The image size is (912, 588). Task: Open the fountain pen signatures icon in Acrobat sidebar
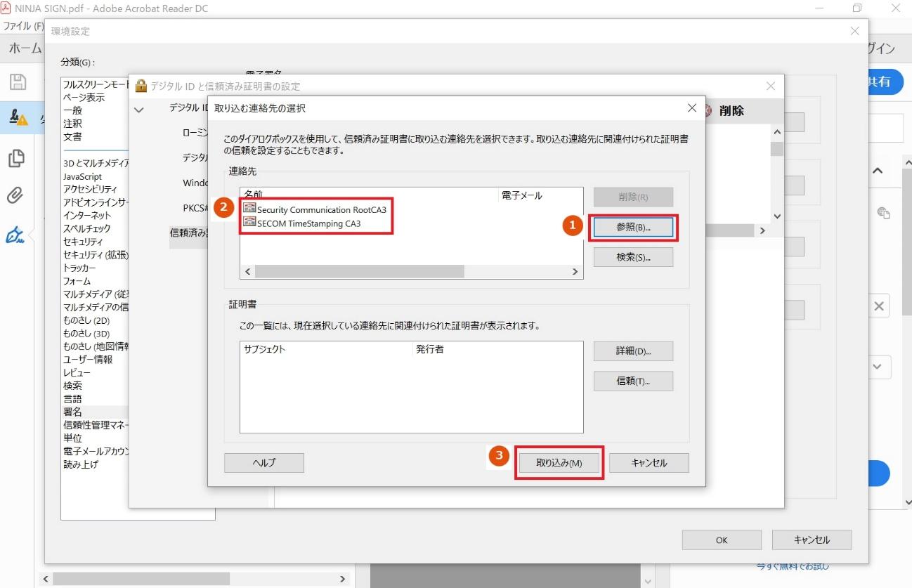pos(15,235)
